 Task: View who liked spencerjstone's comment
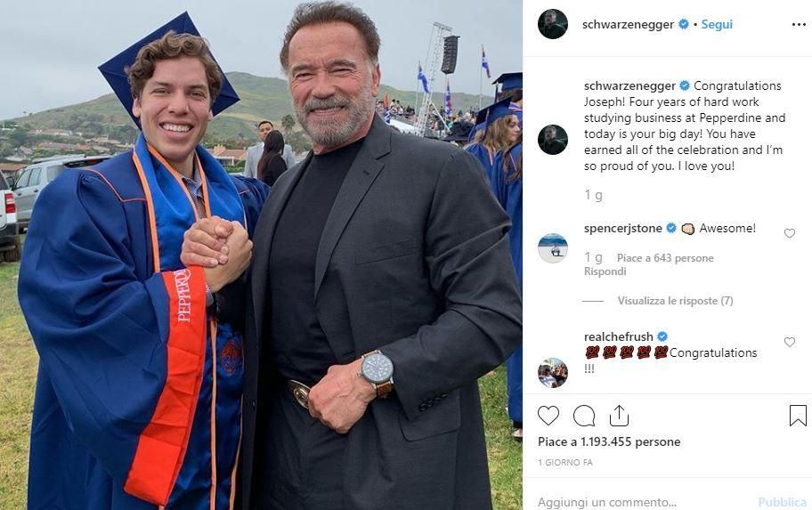pyautogui.click(x=665, y=258)
